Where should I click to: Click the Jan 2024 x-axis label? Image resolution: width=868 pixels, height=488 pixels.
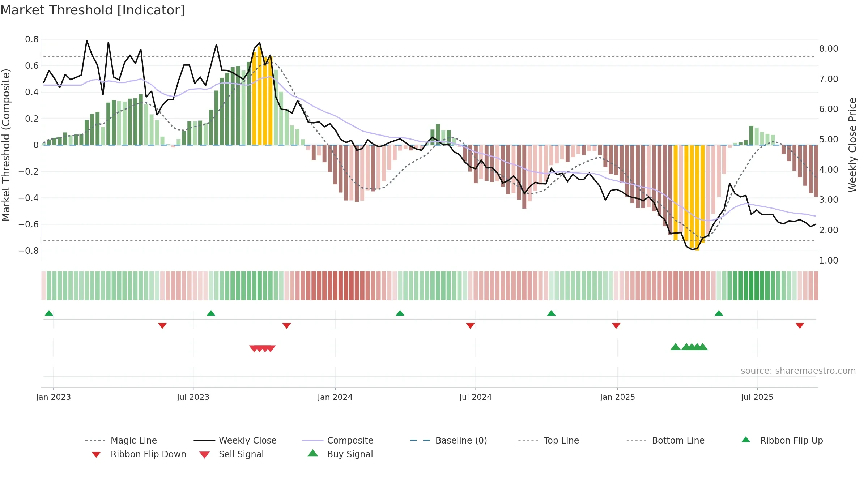pos(335,397)
